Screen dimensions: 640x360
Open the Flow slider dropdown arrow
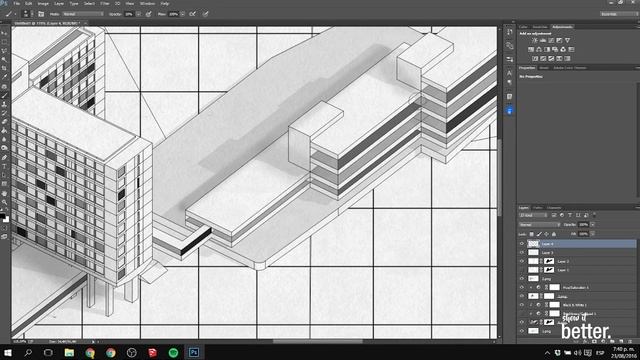point(182,14)
